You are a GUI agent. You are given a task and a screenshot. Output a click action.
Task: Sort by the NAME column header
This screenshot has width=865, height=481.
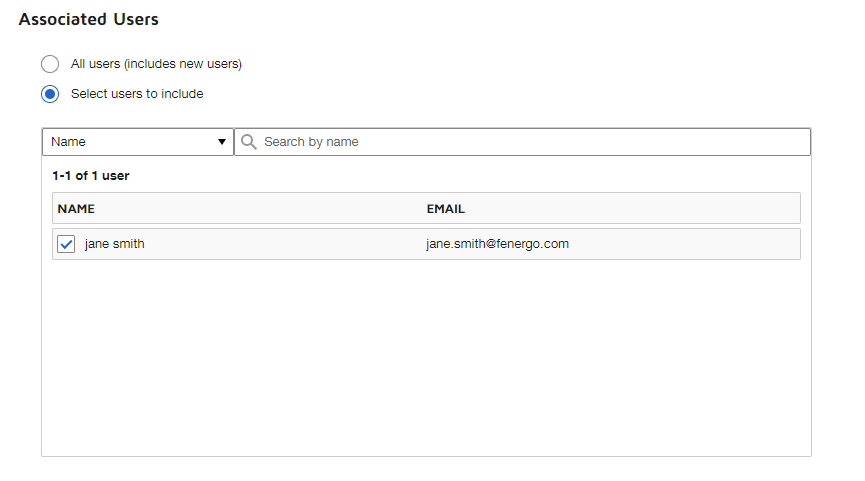pyautogui.click(x=76, y=209)
